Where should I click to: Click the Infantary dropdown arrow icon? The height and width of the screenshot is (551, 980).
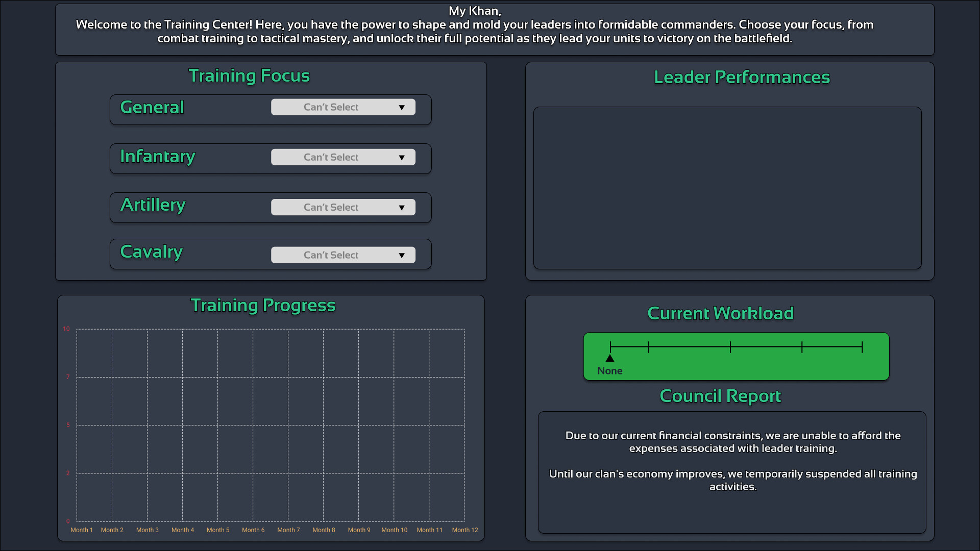click(402, 158)
